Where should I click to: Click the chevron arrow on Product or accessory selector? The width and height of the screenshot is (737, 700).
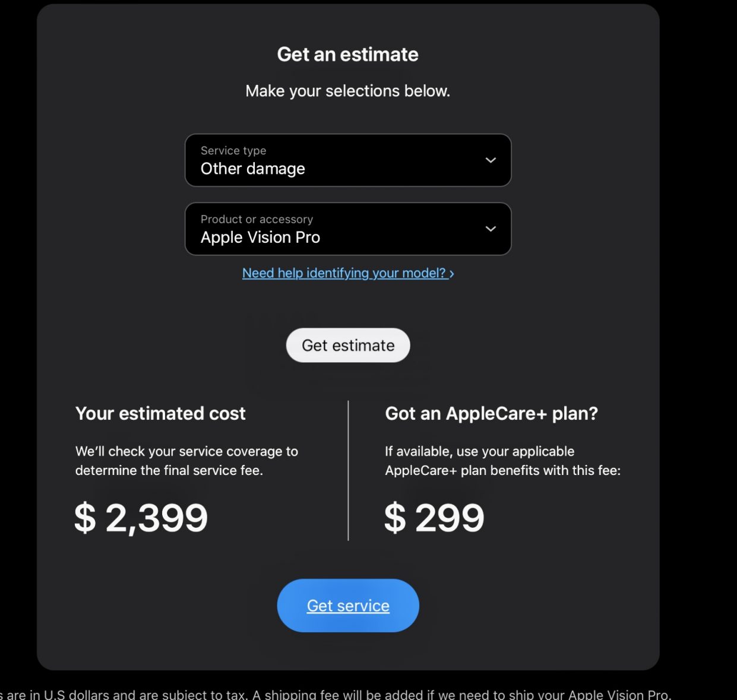[x=491, y=229]
